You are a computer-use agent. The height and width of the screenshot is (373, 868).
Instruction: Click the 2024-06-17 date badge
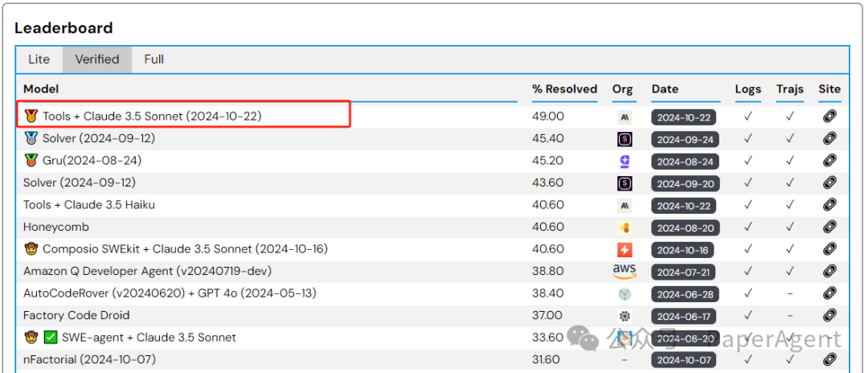(684, 317)
